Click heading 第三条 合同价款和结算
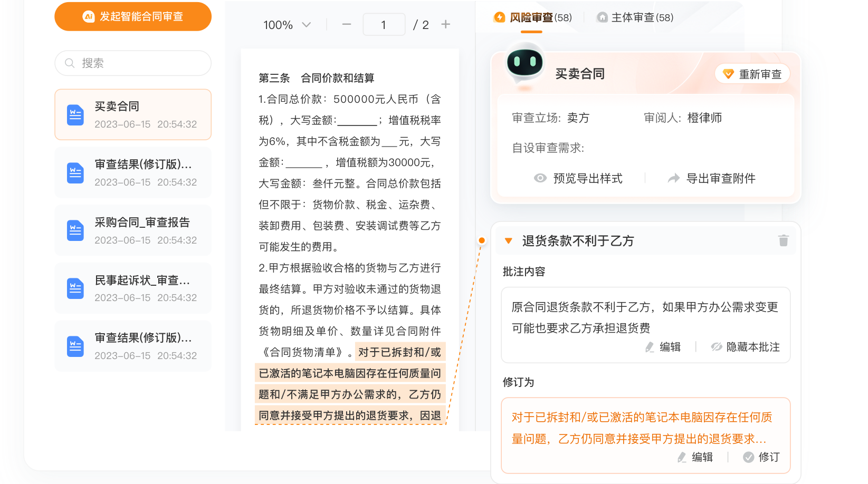868x484 pixels. coord(317,78)
